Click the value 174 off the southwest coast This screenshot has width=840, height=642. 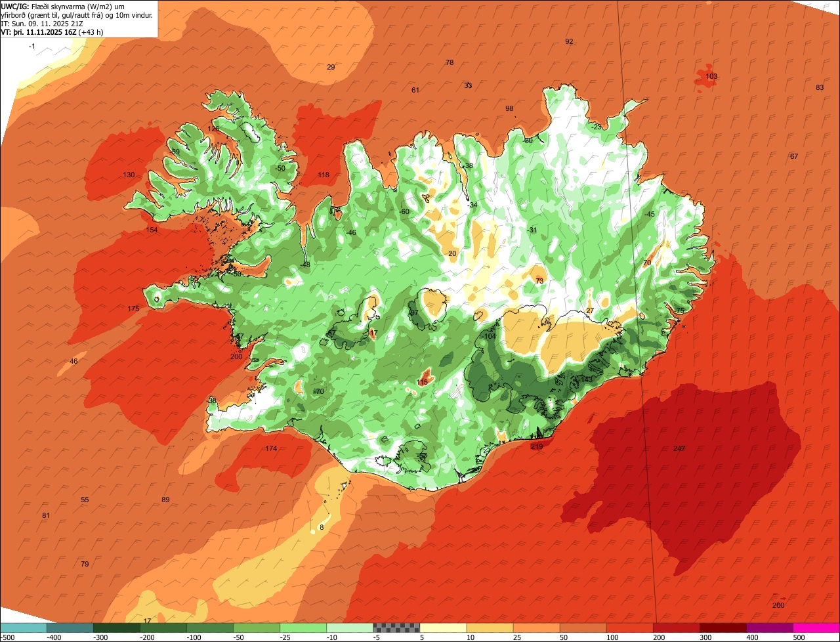point(271,448)
